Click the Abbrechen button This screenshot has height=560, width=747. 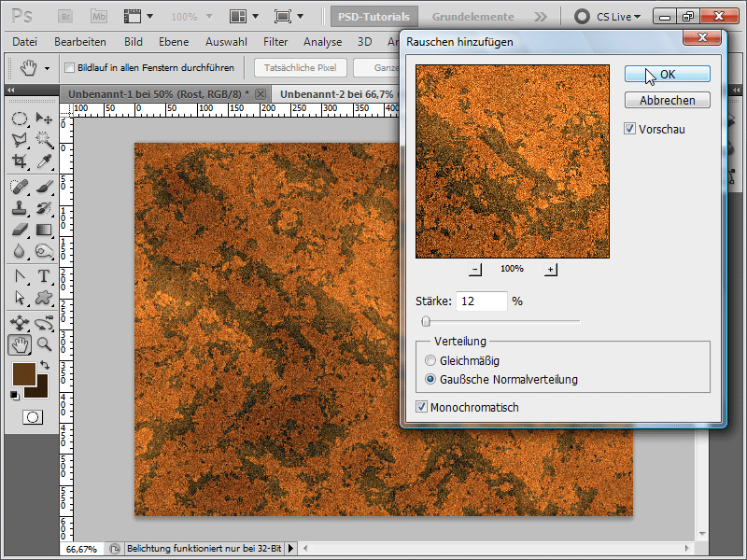(x=667, y=100)
